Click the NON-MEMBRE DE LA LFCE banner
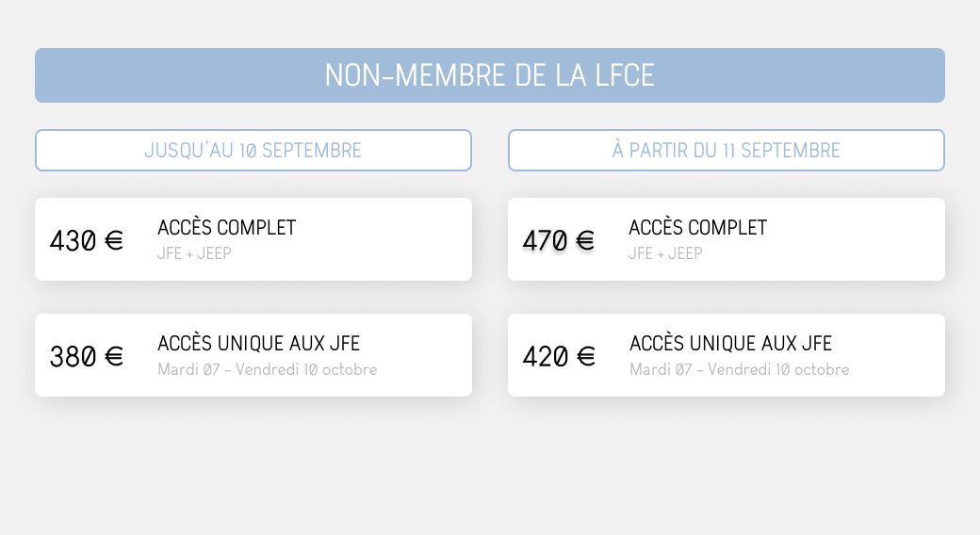Screen dimensions: 980x535 click(490, 75)
